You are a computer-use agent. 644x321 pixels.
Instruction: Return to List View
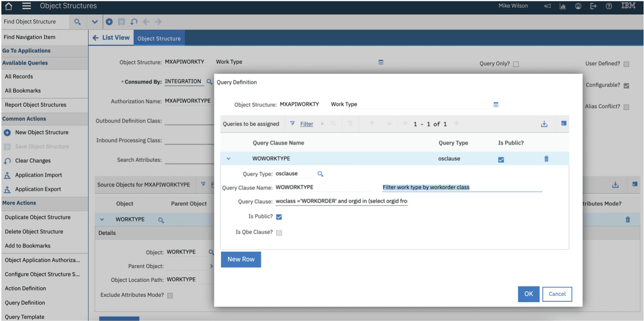click(x=111, y=38)
